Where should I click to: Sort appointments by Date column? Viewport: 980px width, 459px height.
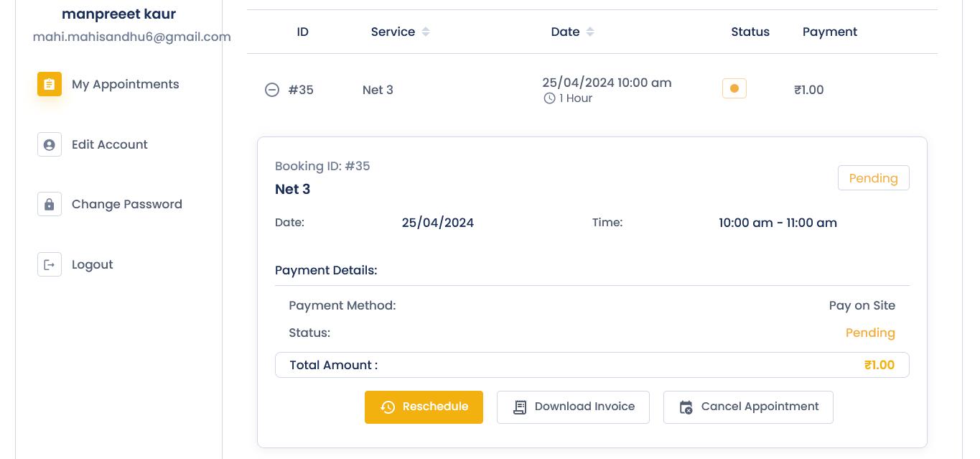[590, 32]
